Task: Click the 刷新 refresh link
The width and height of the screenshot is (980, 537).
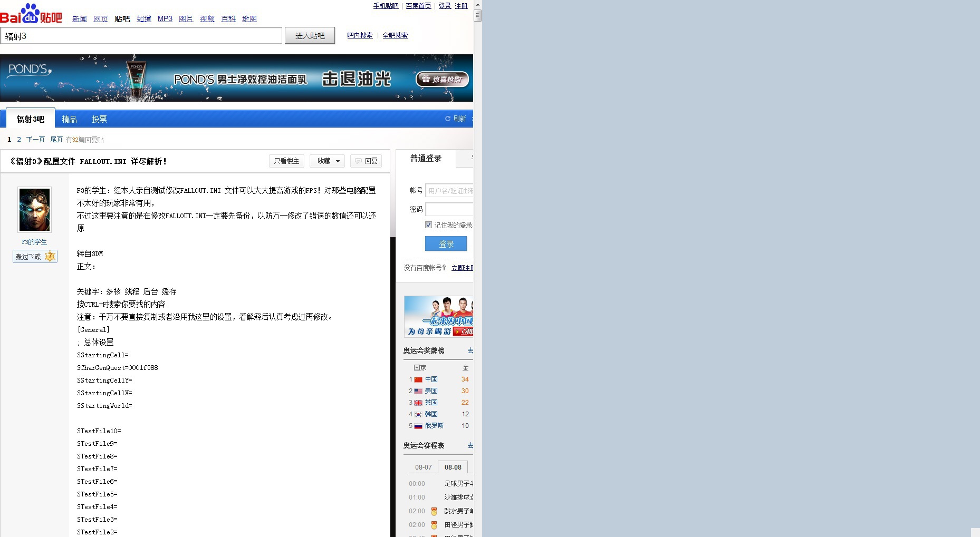Action: [460, 119]
